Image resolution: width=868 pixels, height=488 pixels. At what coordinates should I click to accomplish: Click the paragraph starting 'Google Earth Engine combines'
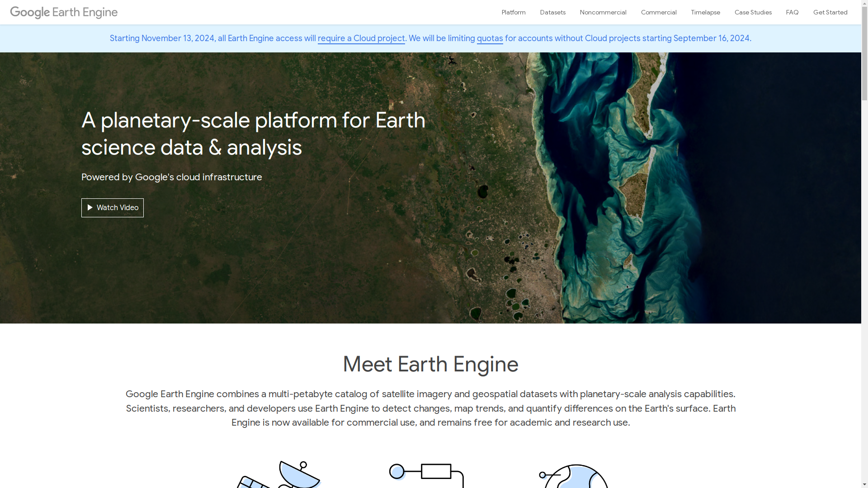tap(430, 408)
